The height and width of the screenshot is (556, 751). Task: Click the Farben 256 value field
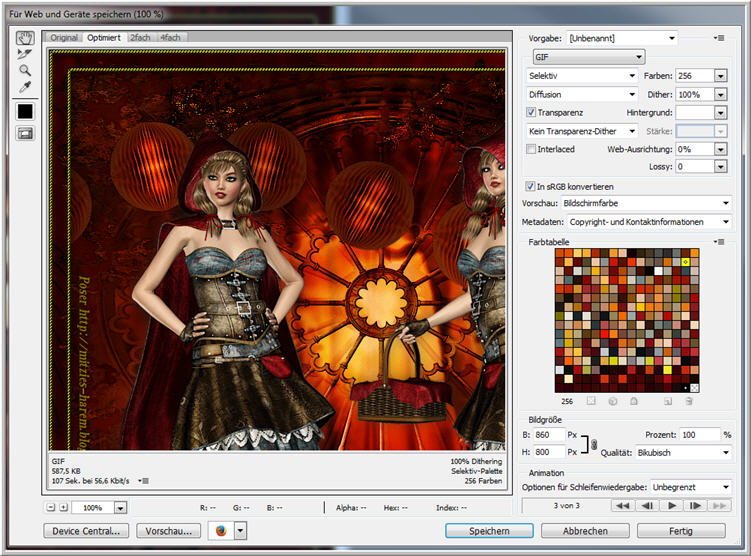[x=695, y=76]
